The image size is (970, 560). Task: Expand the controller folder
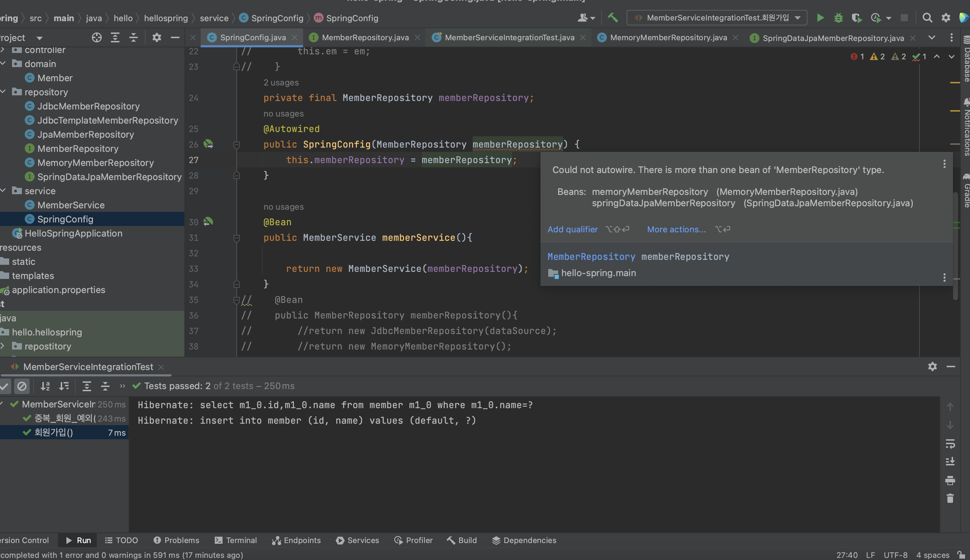(4, 50)
